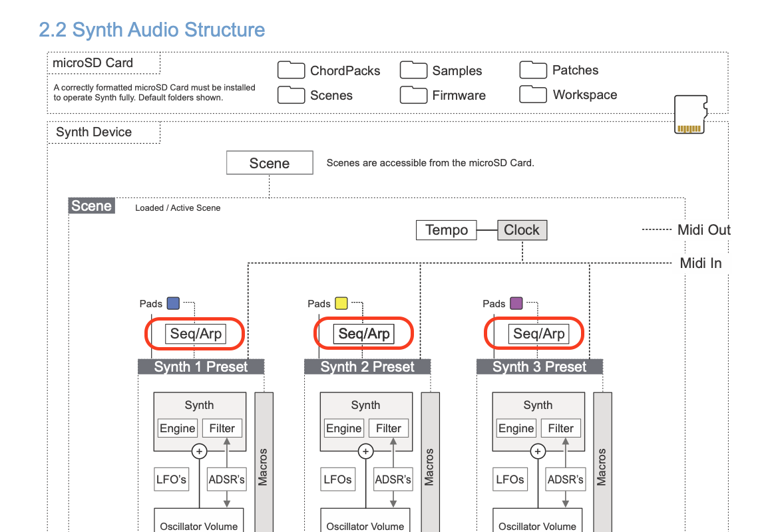
Task: Select the Synth 1 Preset header bar
Action: 201,367
